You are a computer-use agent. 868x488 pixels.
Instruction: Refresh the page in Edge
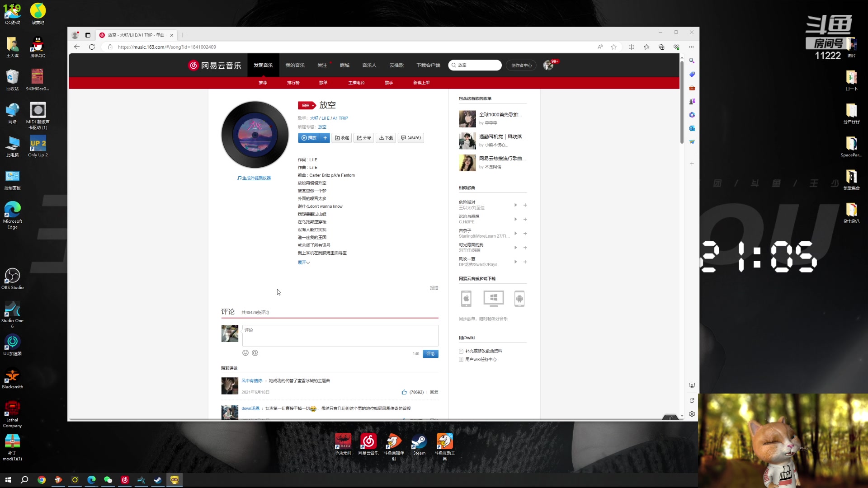pos(92,47)
